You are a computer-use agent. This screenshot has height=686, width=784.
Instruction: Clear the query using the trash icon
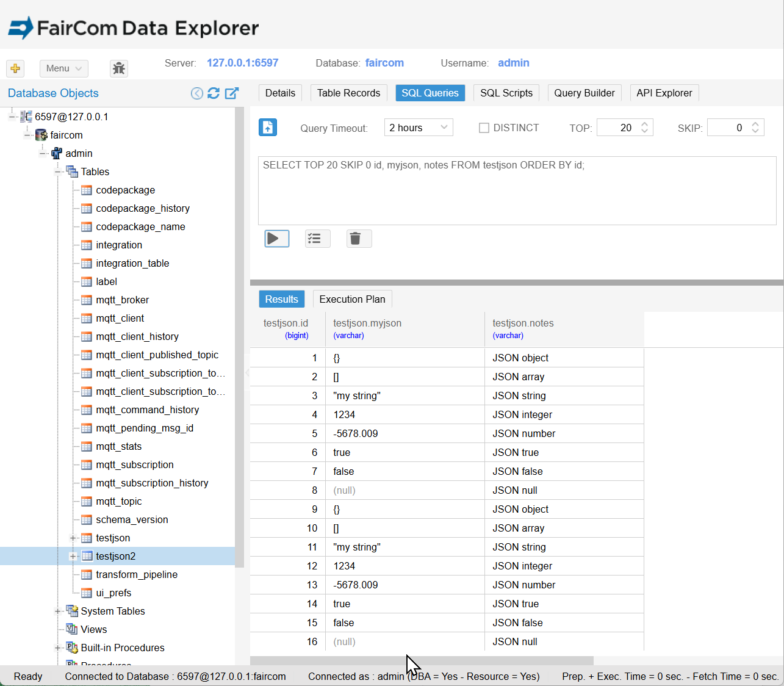point(358,239)
